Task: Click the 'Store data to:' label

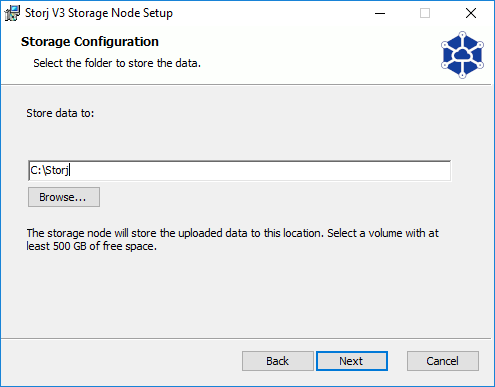Action: coord(60,113)
